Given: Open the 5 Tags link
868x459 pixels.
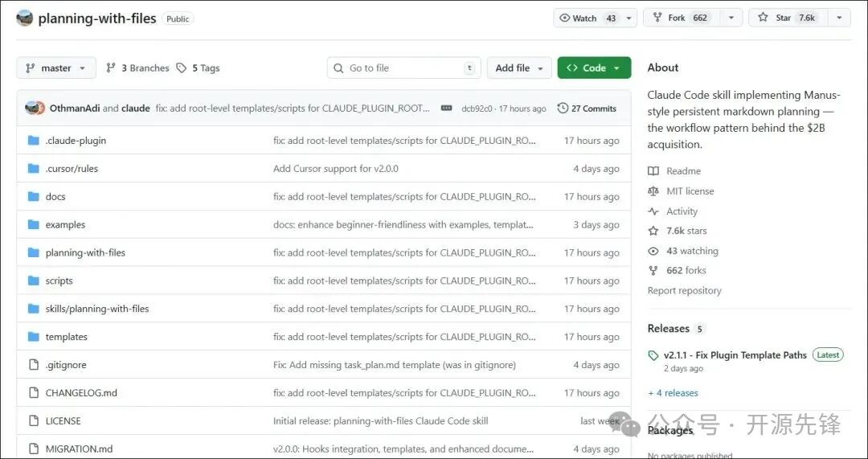Looking at the screenshot, I should coord(199,68).
